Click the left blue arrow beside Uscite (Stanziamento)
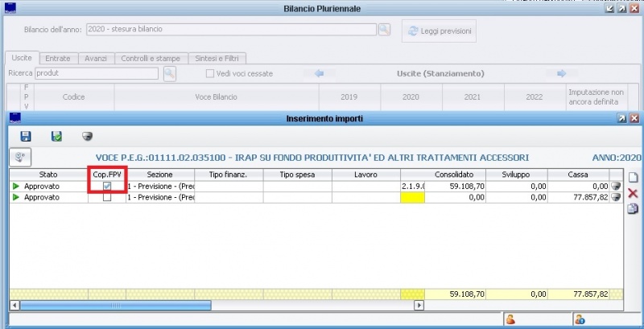This screenshot has width=644, height=329. click(x=320, y=74)
